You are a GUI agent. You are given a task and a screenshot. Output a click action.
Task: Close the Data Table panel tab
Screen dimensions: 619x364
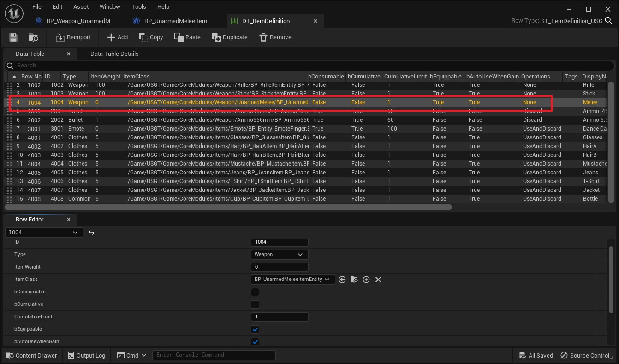69,54
